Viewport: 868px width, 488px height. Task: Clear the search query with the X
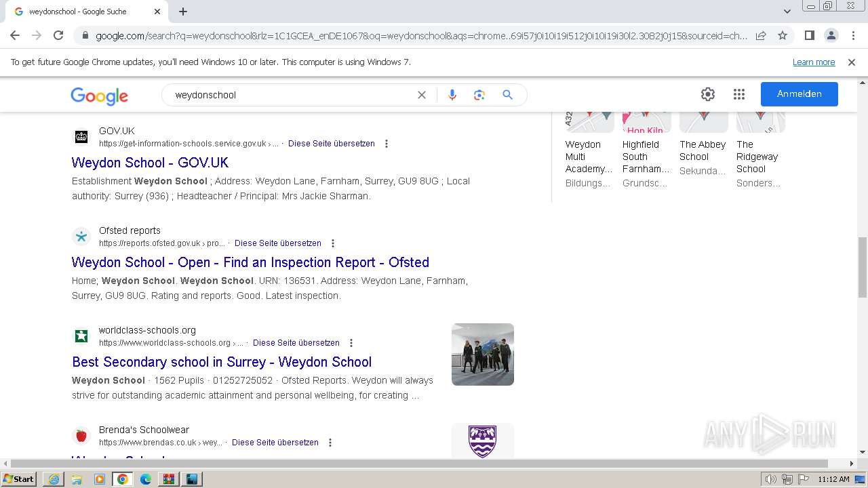pyautogui.click(x=422, y=95)
